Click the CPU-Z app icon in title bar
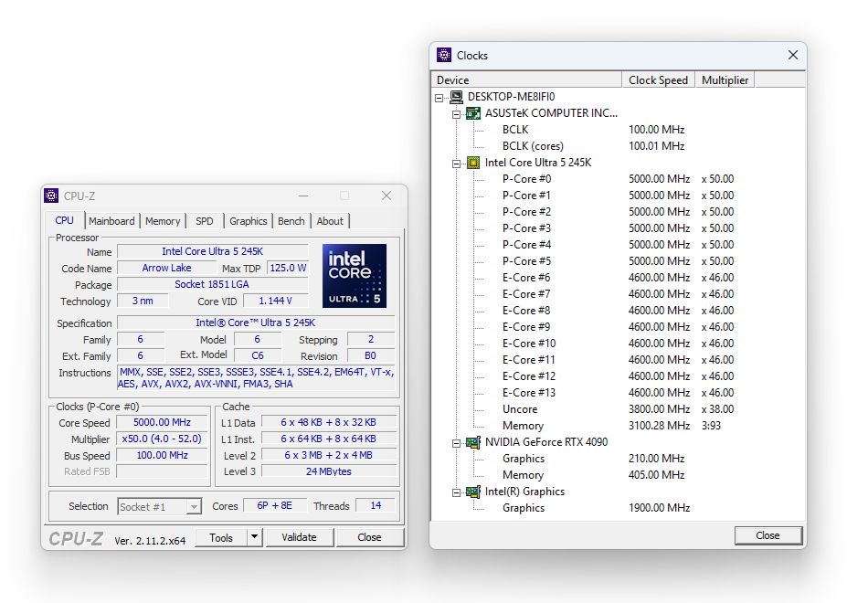This screenshot has width=868, height=603. [51, 196]
